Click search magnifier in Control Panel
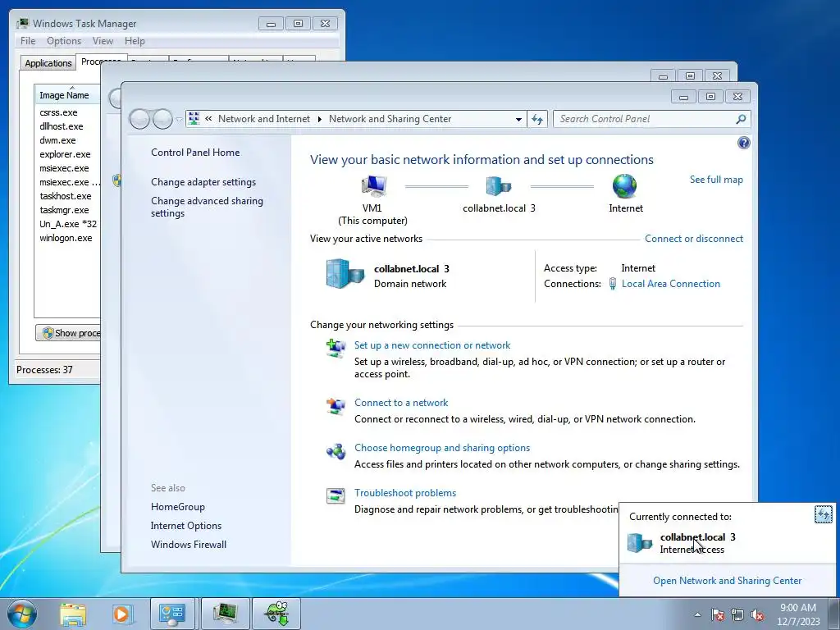This screenshot has width=840, height=630. coord(741,119)
